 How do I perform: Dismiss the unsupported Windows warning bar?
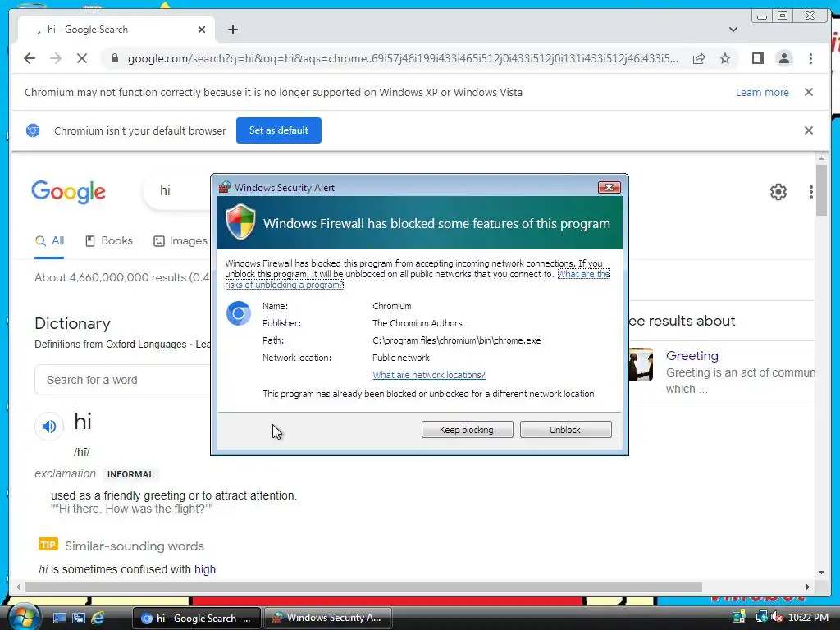(808, 92)
